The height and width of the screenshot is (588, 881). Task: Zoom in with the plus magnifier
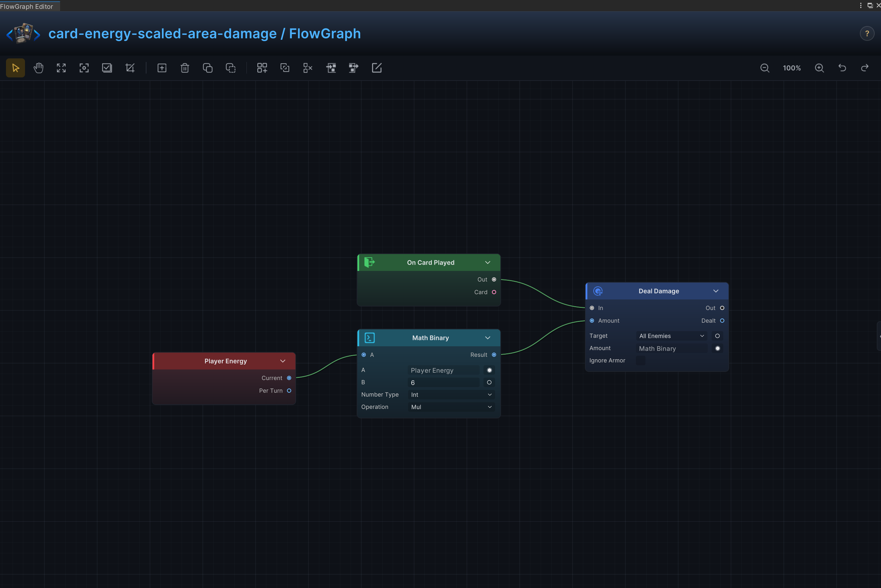pyautogui.click(x=819, y=68)
